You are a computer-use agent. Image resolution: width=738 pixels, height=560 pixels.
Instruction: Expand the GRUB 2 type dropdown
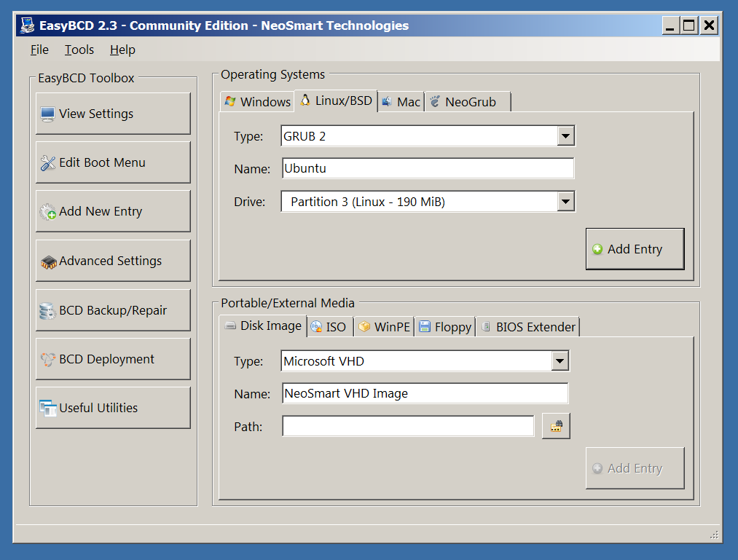point(565,136)
